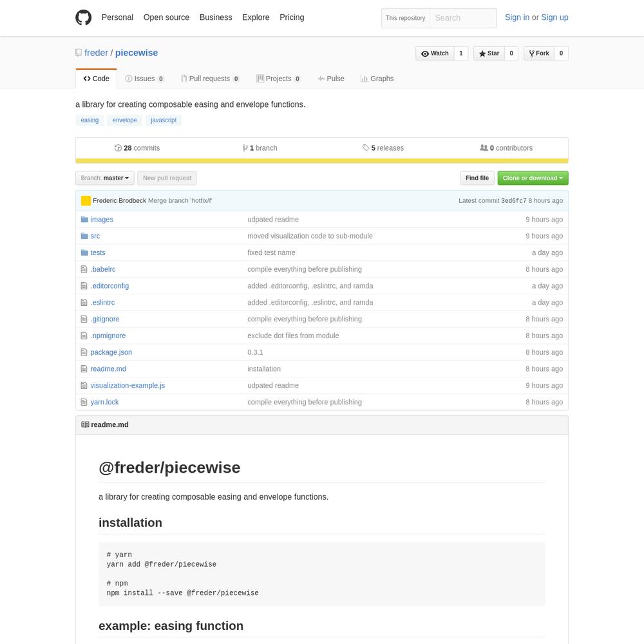The width and height of the screenshot is (644, 644).
Task: Open the forks count 0
Action: click(x=561, y=53)
